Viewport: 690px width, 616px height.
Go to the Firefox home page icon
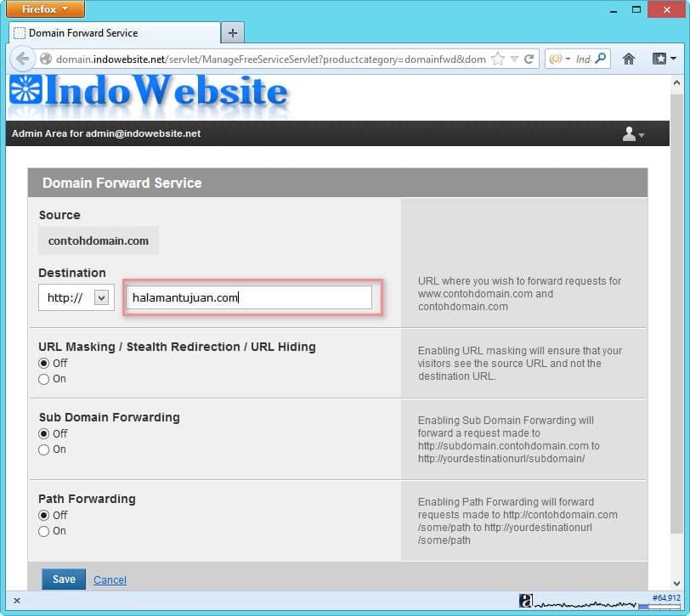[x=629, y=59]
